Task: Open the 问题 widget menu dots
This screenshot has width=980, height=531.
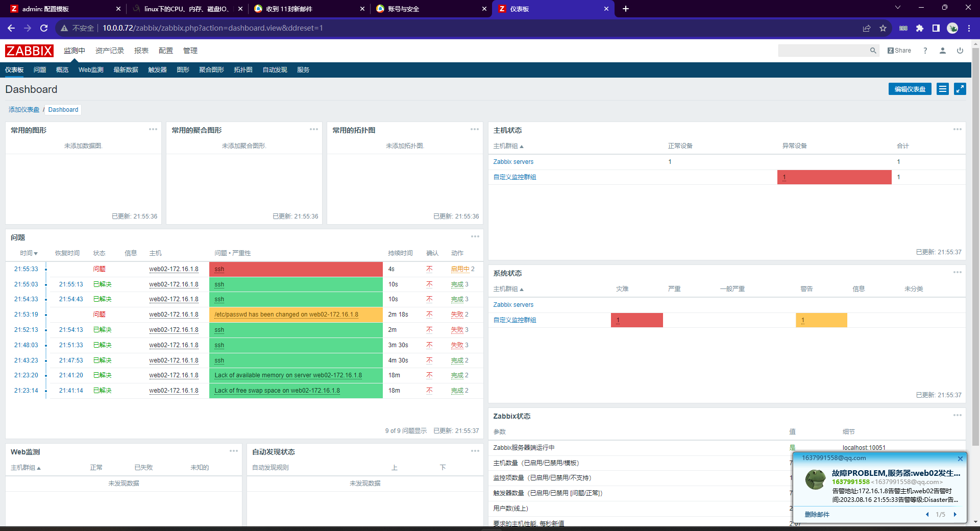Action: [475, 236]
